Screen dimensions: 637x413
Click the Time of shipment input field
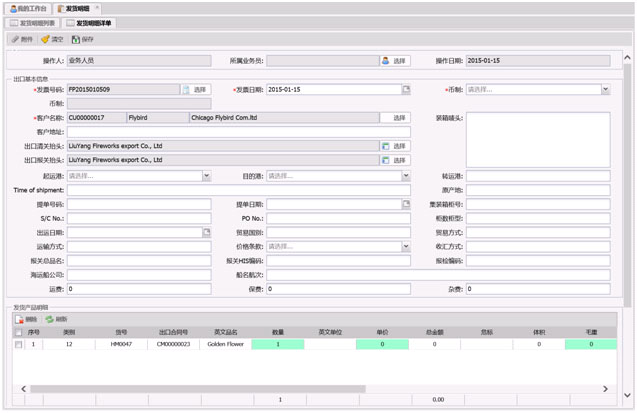point(238,190)
